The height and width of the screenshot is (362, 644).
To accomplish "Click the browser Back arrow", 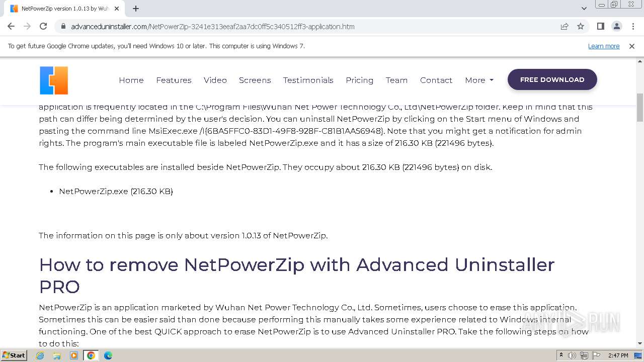I will pos(11,26).
